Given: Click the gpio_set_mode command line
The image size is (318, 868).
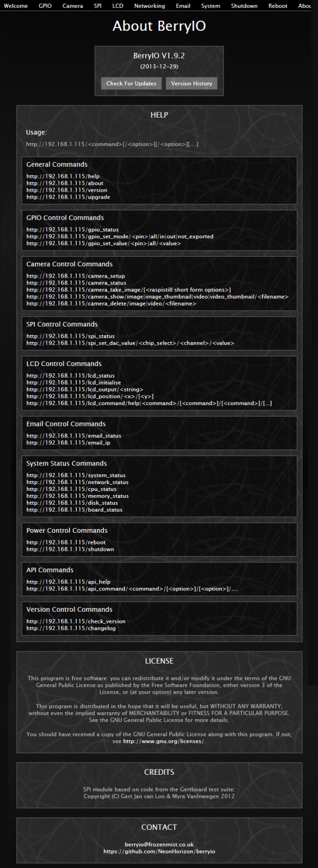Looking at the screenshot, I should point(120,237).
